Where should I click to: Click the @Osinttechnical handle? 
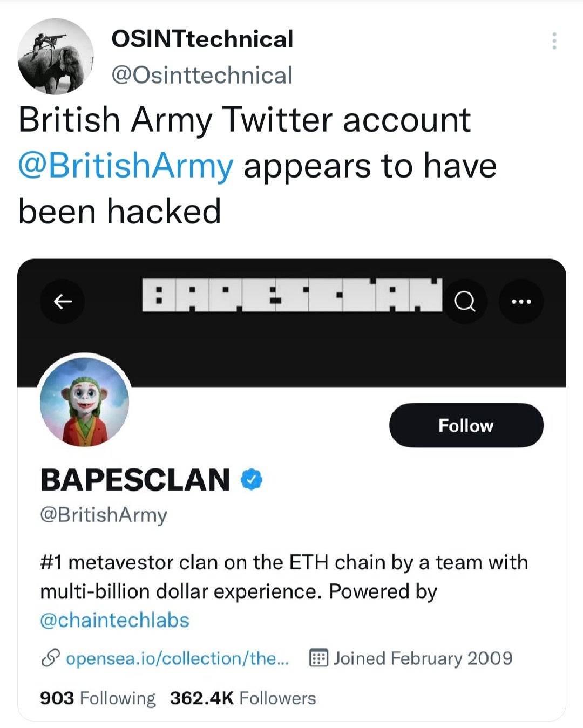[x=202, y=75]
